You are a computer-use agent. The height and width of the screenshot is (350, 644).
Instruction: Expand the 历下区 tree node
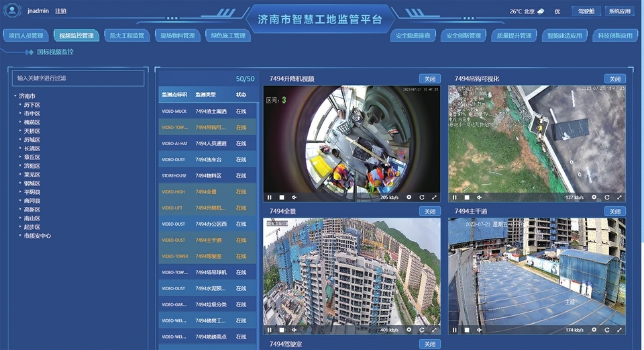20,105
